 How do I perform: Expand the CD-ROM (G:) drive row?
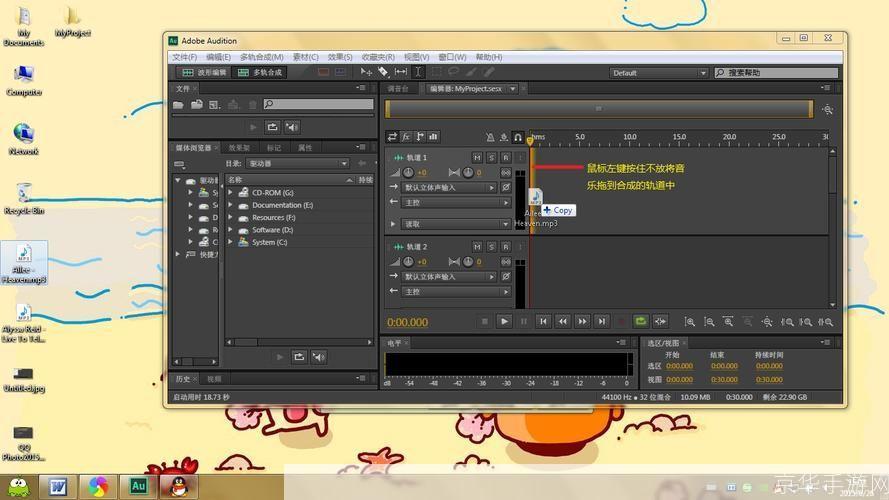(x=231, y=192)
